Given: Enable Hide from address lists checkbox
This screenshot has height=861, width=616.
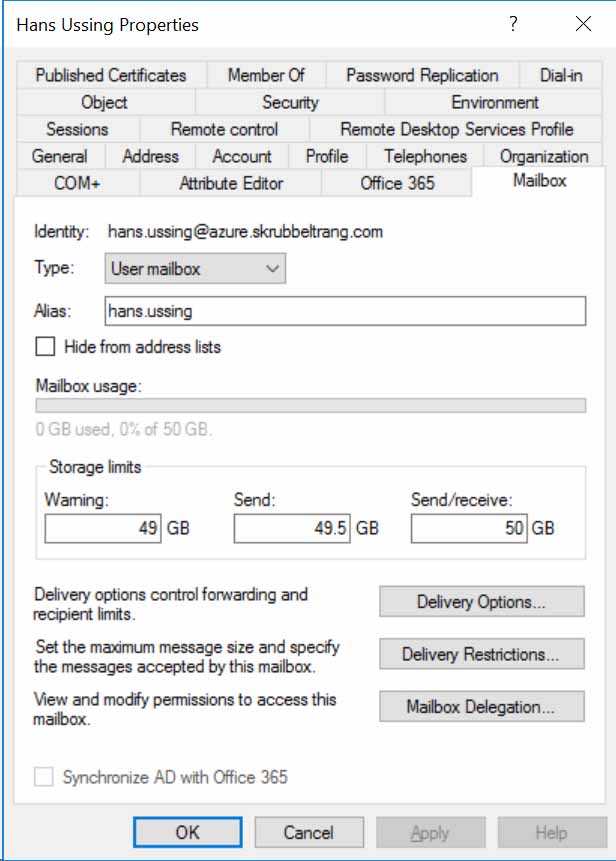Looking at the screenshot, I should [x=45, y=347].
